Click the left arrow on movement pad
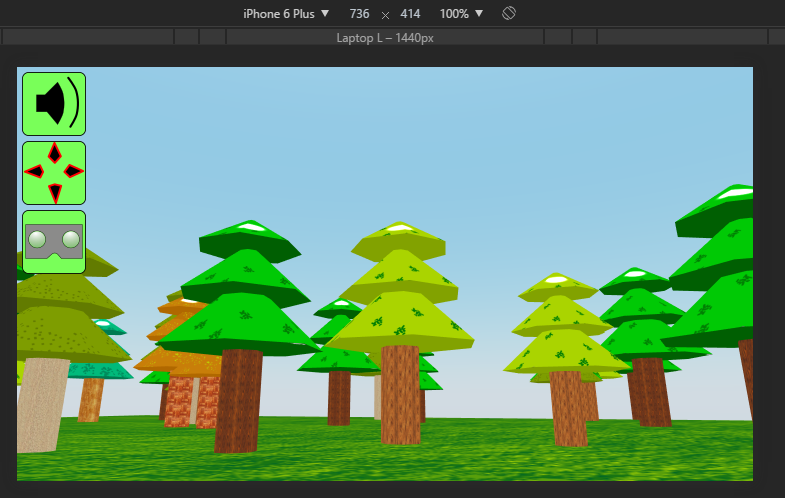785x498 pixels. pos(35,172)
